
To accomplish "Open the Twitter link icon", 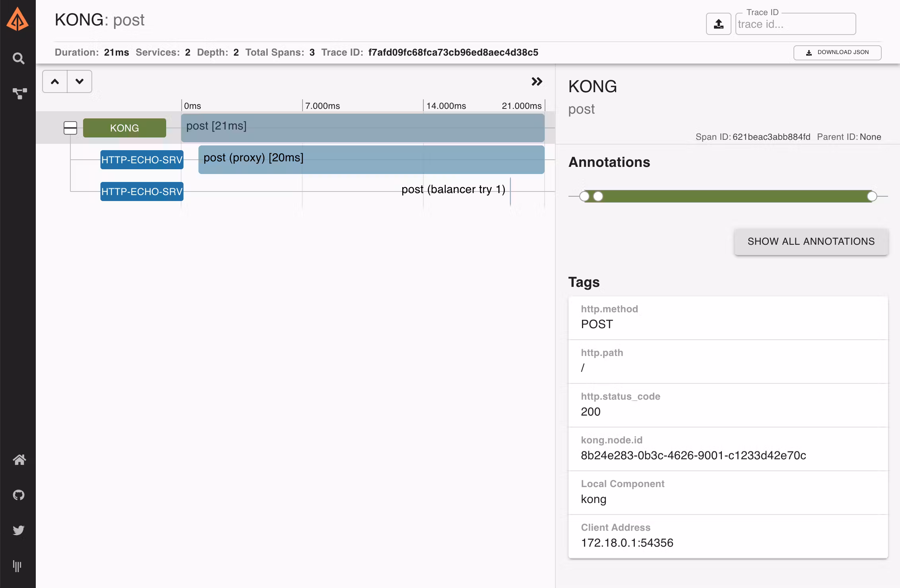I will (19, 530).
